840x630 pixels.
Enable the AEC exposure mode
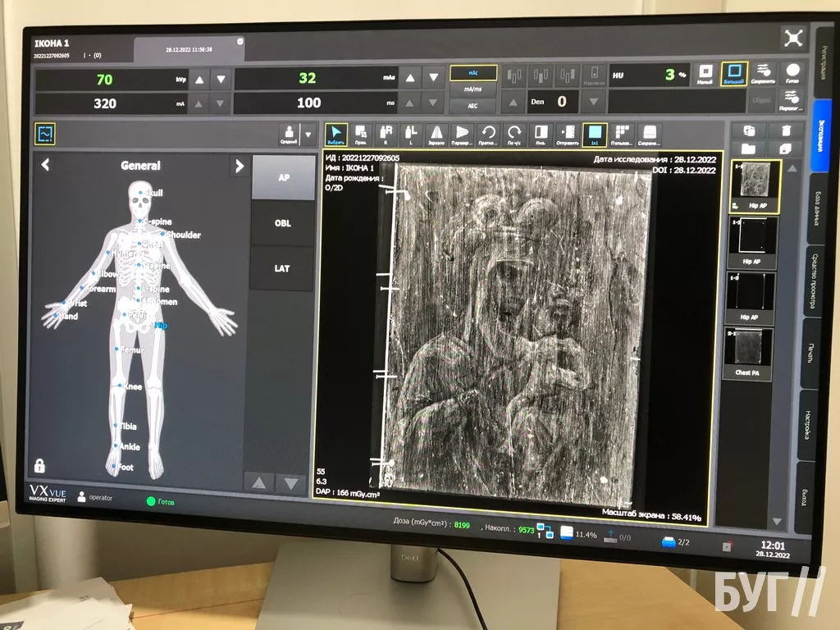click(472, 107)
